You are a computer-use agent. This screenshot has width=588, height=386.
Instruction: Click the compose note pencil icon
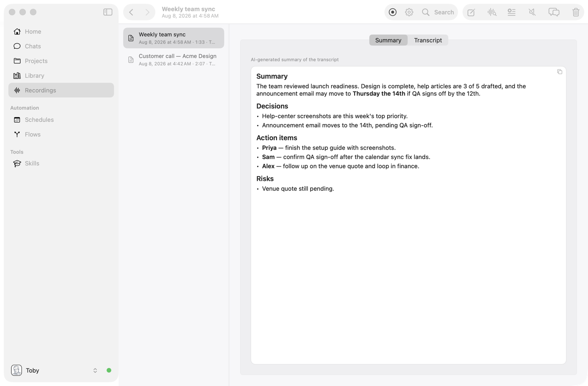pos(471,12)
